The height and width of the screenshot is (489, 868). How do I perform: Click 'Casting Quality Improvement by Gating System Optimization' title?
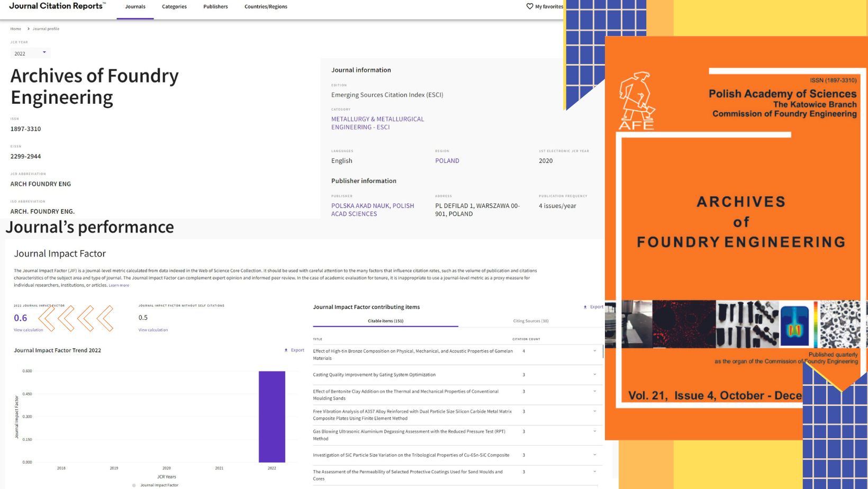point(374,375)
